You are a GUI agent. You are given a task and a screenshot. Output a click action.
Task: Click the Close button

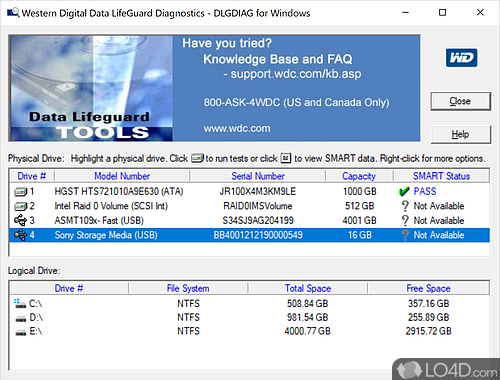460,101
